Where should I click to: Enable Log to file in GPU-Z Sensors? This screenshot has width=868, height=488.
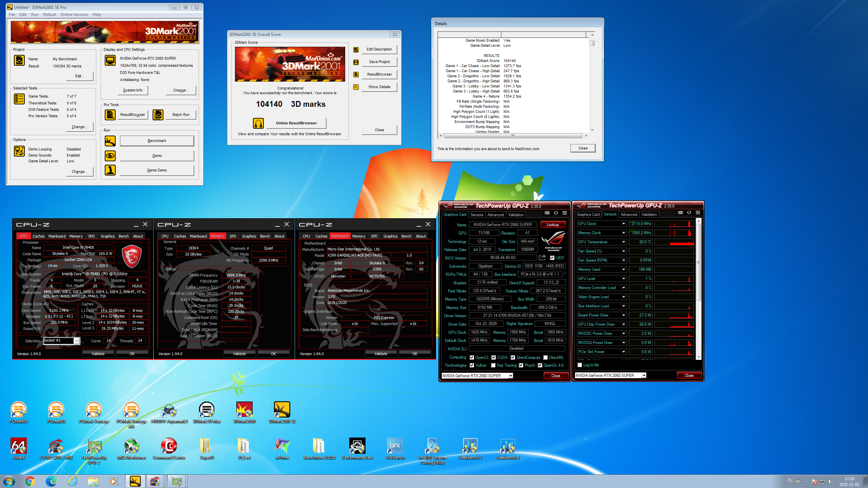point(579,365)
